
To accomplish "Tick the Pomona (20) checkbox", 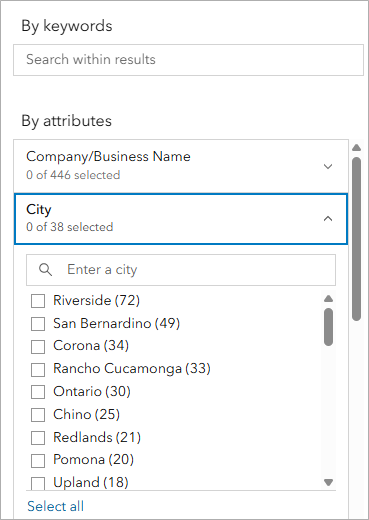I will click(38, 460).
